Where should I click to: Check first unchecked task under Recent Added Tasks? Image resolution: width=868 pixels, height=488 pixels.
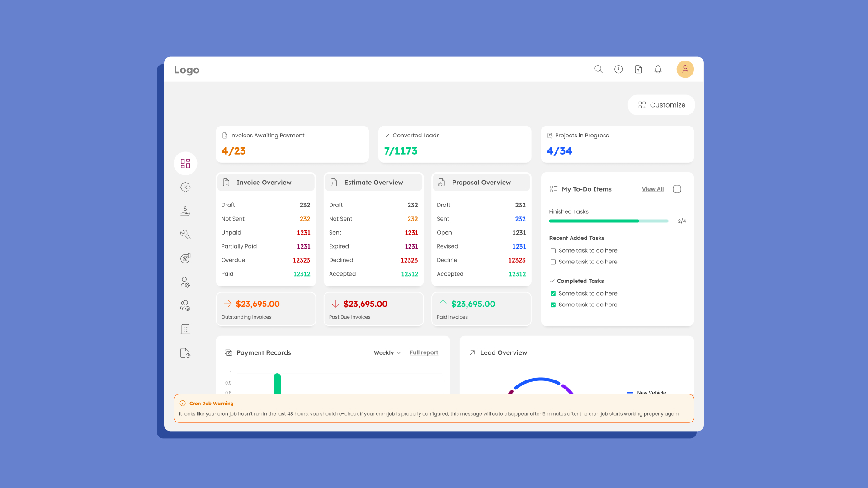point(553,251)
